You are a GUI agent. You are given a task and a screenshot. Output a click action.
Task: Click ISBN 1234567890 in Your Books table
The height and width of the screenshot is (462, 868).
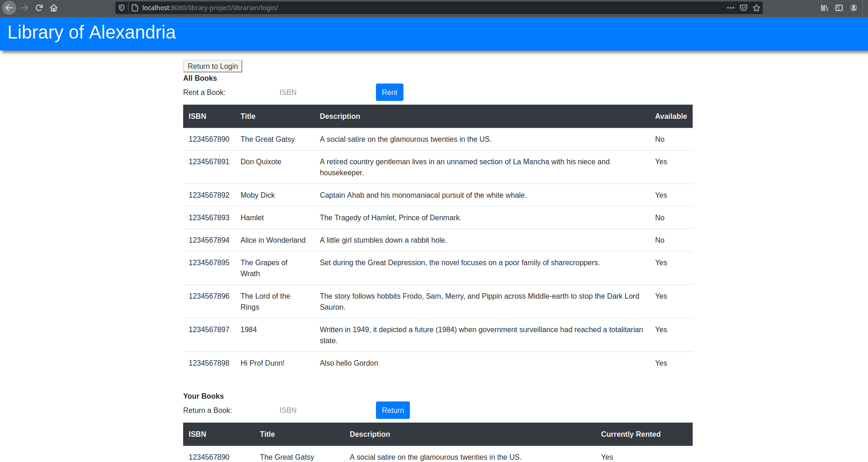click(x=209, y=457)
